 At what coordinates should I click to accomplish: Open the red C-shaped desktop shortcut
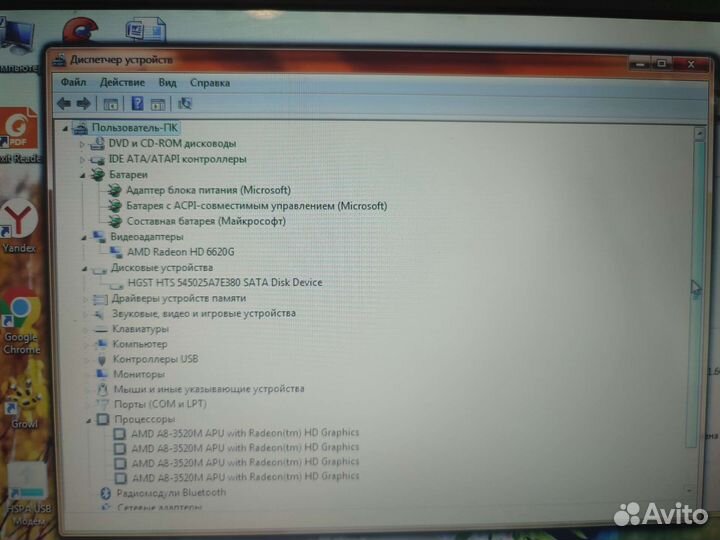80,30
